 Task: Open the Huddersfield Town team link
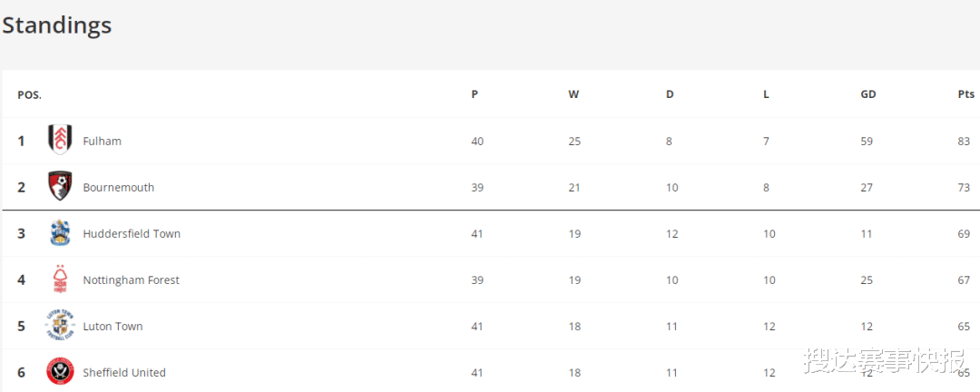pyautogui.click(x=132, y=234)
